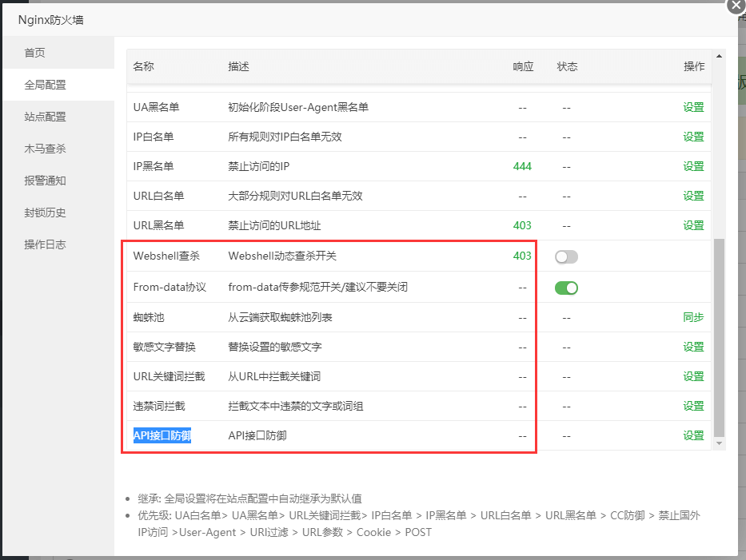746x560 pixels.
Task: Click the 蜘蛛池 name cell
Action: (149, 318)
